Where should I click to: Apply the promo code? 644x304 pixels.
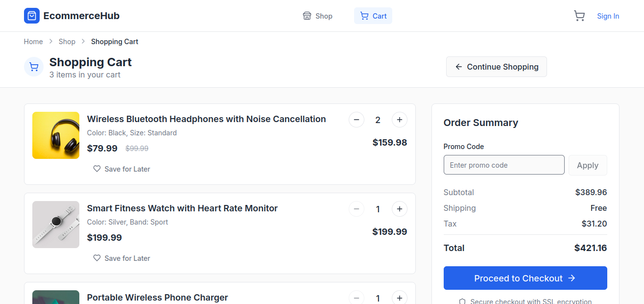pos(587,165)
